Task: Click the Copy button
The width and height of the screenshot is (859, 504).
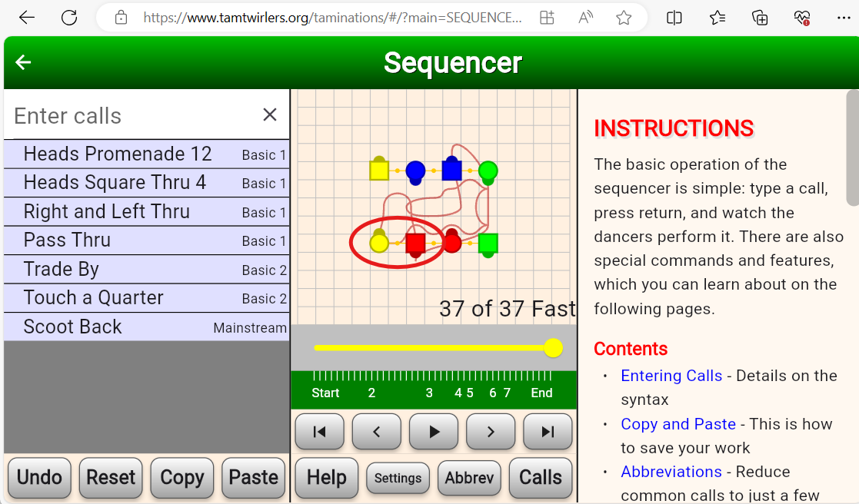Action: [x=182, y=478]
